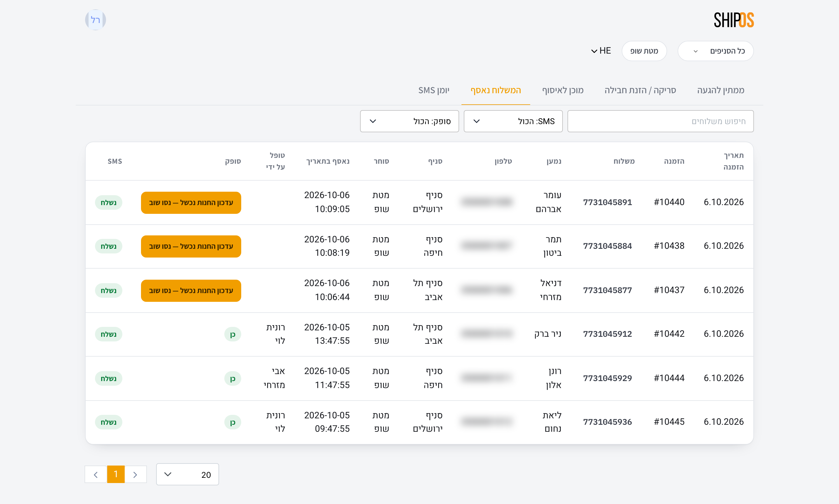Click recipient name ליאת נחום
This screenshot has height=504, width=839.
coord(552,422)
